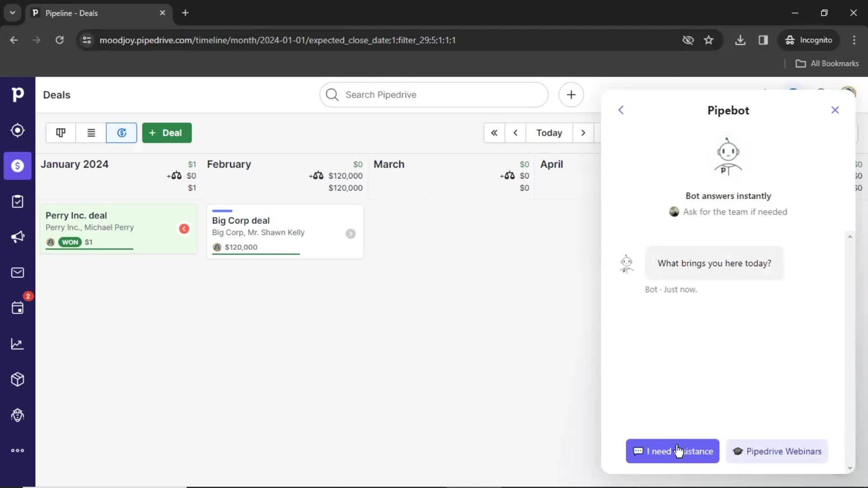
Task: Click WON badge on Perry Inc. deal
Action: (70, 242)
